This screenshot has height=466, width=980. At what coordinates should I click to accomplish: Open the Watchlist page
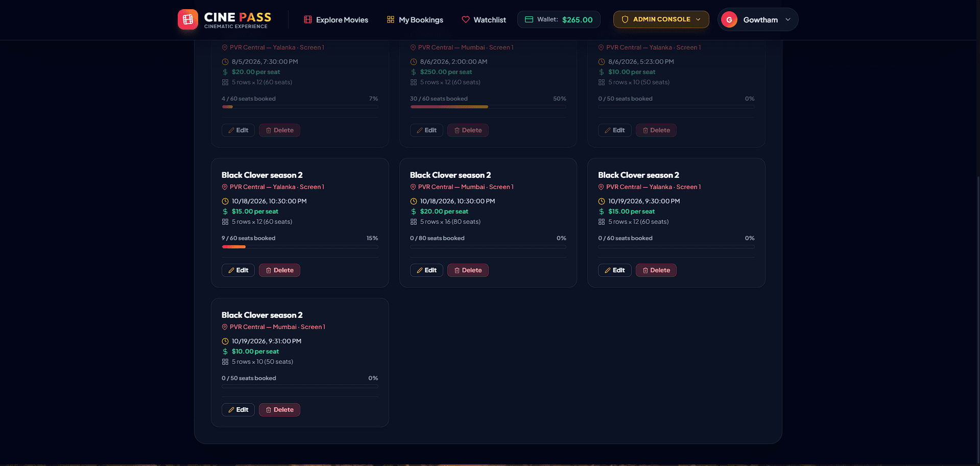(484, 19)
